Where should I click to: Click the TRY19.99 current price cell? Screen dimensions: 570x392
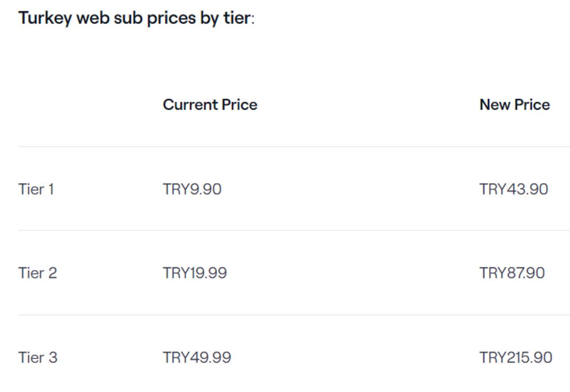[195, 273]
